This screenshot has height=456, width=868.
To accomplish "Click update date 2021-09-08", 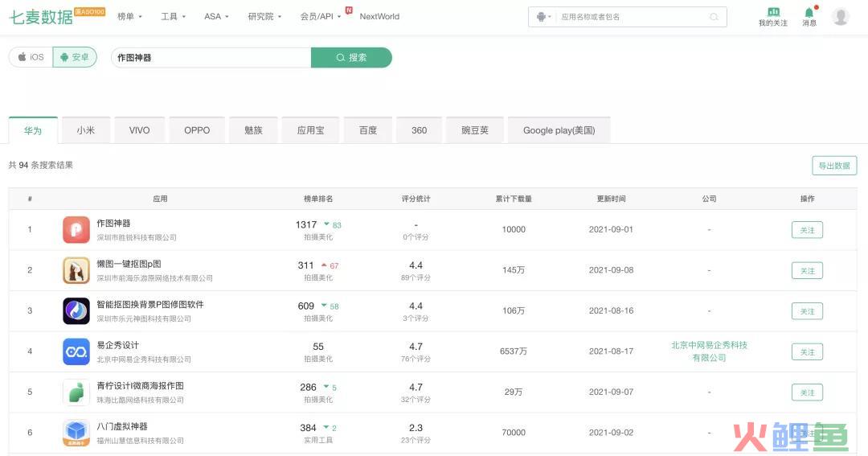I will [x=611, y=270].
